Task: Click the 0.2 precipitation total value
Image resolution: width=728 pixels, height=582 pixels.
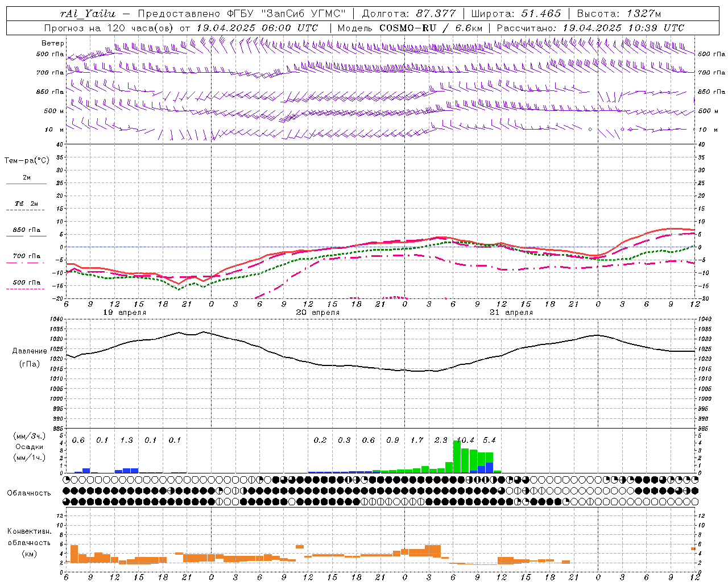Action: tap(320, 440)
